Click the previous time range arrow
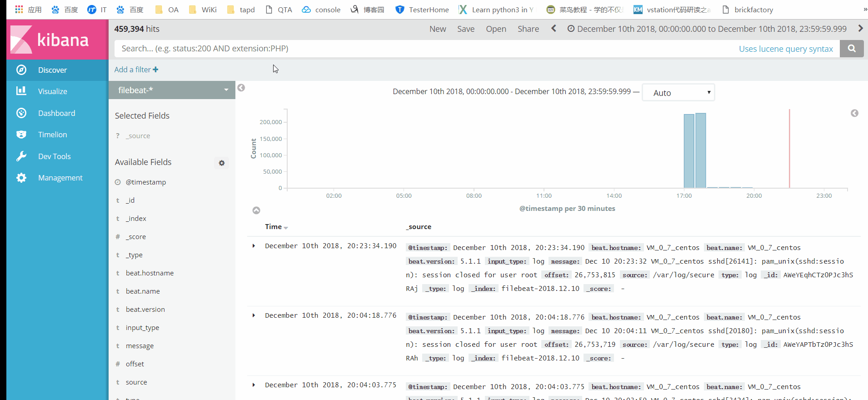The height and width of the screenshot is (400, 868). coord(554,29)
